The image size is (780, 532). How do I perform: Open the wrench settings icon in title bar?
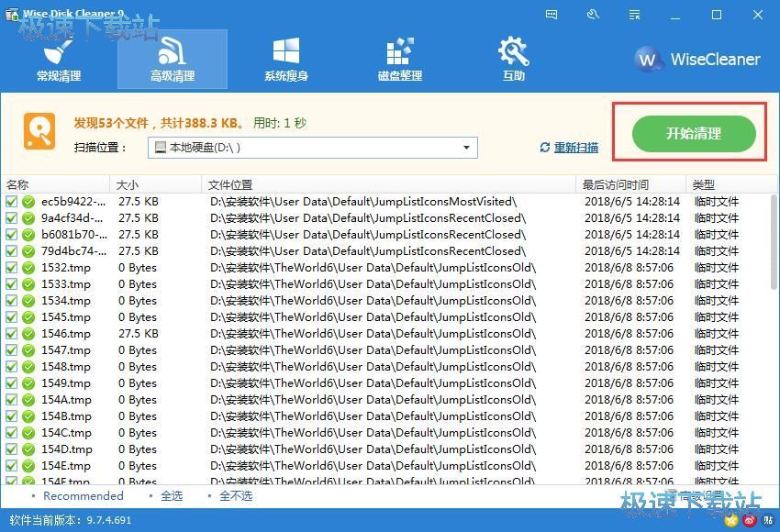(593, 15)
